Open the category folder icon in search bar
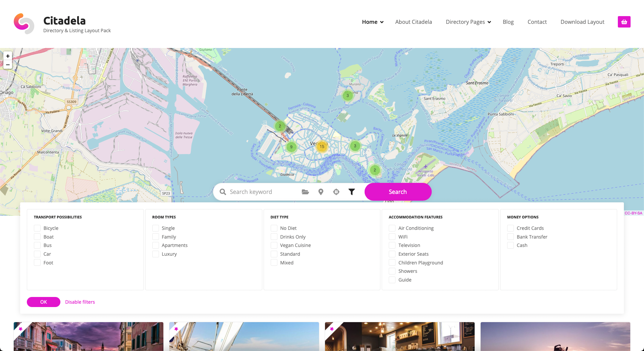This screenshot has width=644, height=351. [x=305, y=192]
